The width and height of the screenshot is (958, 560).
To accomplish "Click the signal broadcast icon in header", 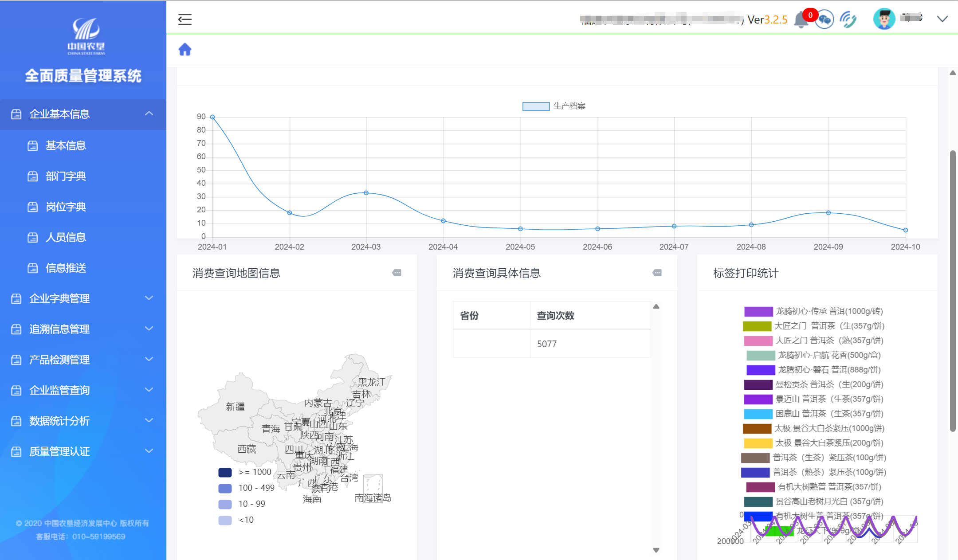I will pyautogui.click(x=848, y=20).
